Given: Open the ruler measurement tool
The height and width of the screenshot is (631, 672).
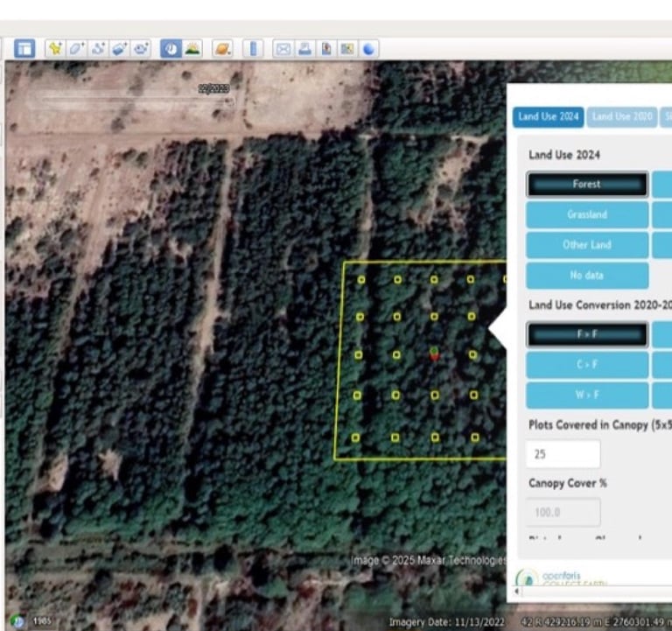Looking at the screenshot, I should [253, 48].
